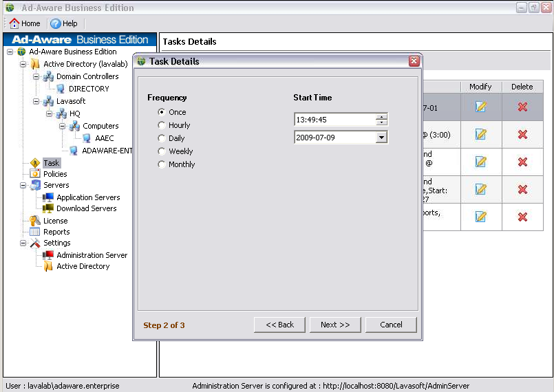Select Download Servers tree item
Viewport: 554px width, 392px height.
87,208
